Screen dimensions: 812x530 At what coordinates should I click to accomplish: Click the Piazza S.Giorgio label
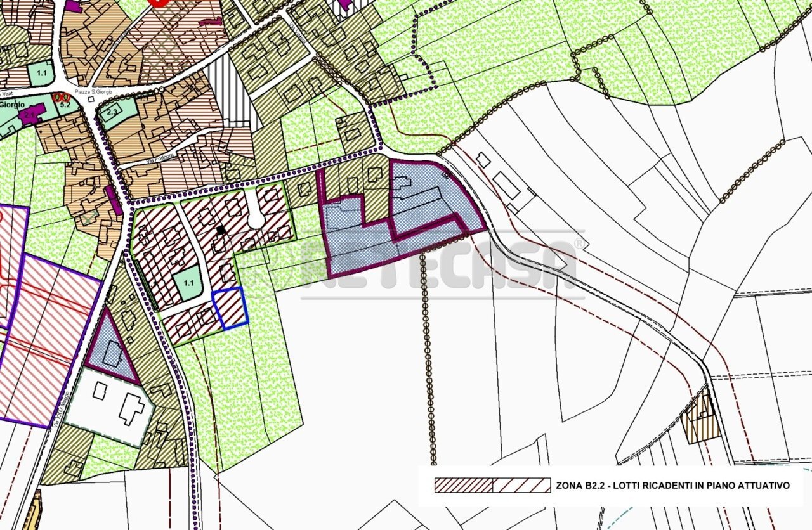tap(94, 92)
